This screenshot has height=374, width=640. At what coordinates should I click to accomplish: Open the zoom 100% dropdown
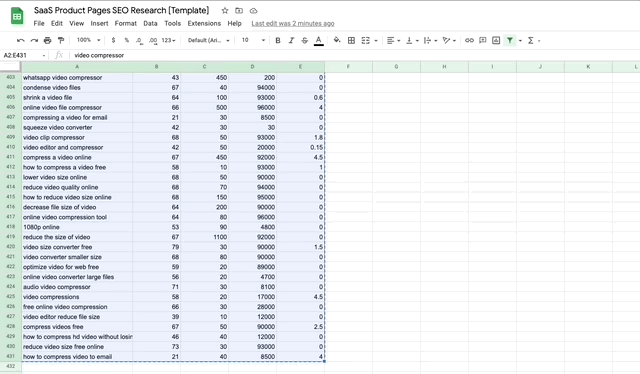click(88, 40)
